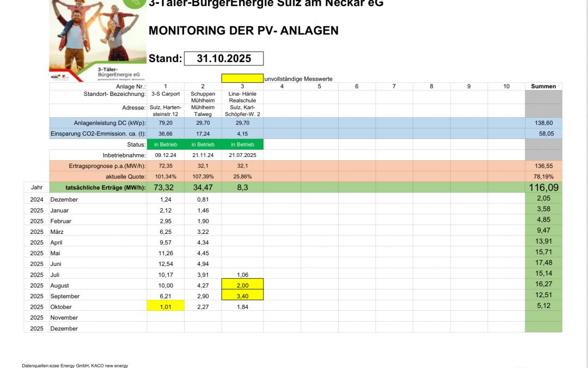Select the yellow Oktober cell showing 1,01
The image size is (588, 368).
pos(166,307)
